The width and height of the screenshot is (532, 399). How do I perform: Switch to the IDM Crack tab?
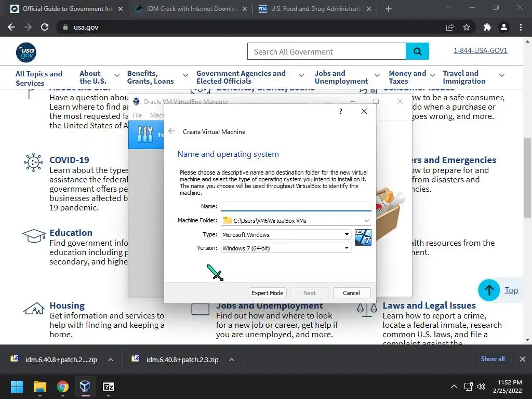[x=192, y=9]
